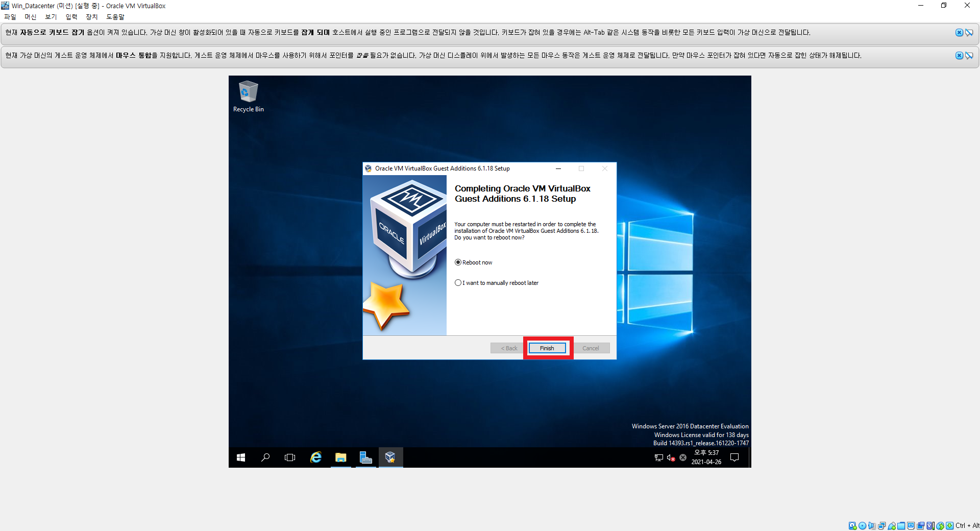Select the Reboot now option

coord(474,262)
